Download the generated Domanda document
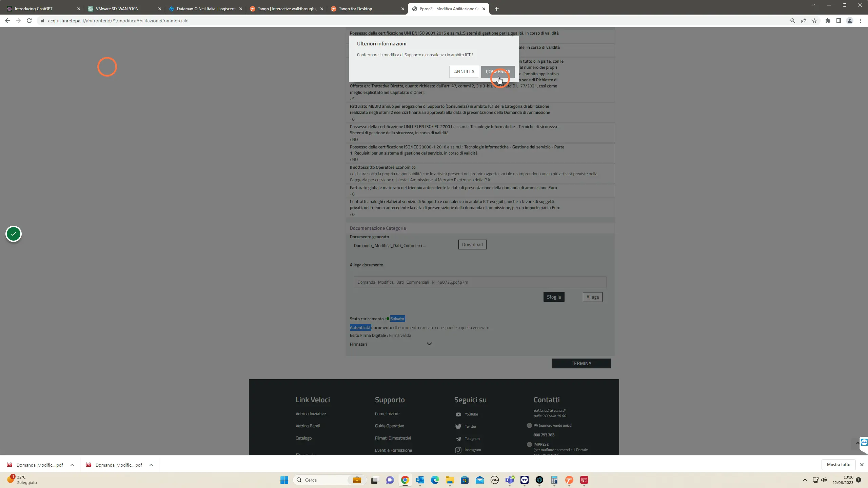868x488 pixels. 472,244
